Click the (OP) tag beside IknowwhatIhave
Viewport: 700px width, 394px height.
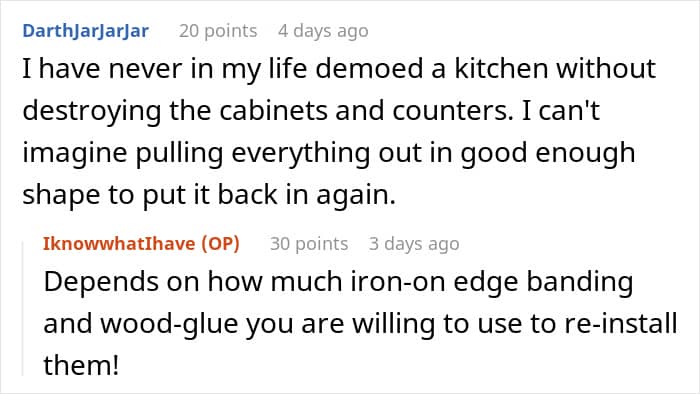coord(220,244)
